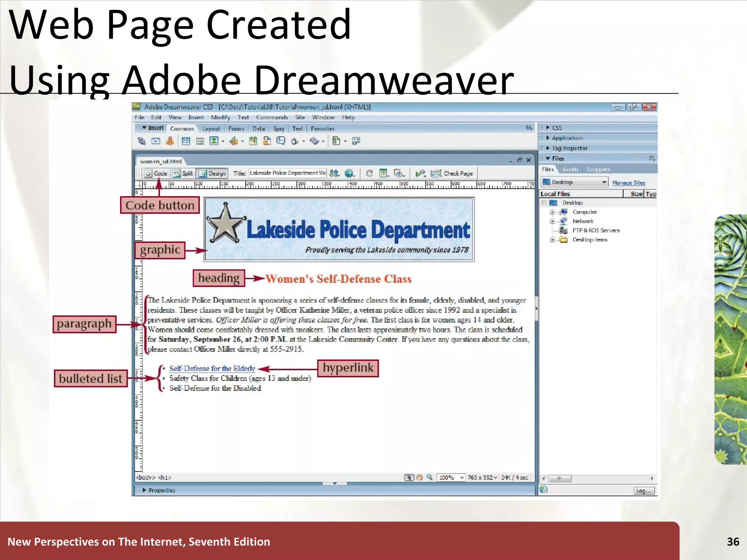Image resolution: width=747 pixels, height=560 pixels.
Task: Open the Commands menu
Action: click(272, 117)
